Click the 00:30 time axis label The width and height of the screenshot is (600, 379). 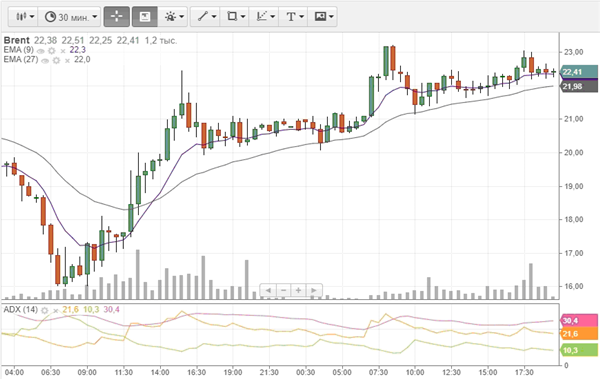(306, 372)
